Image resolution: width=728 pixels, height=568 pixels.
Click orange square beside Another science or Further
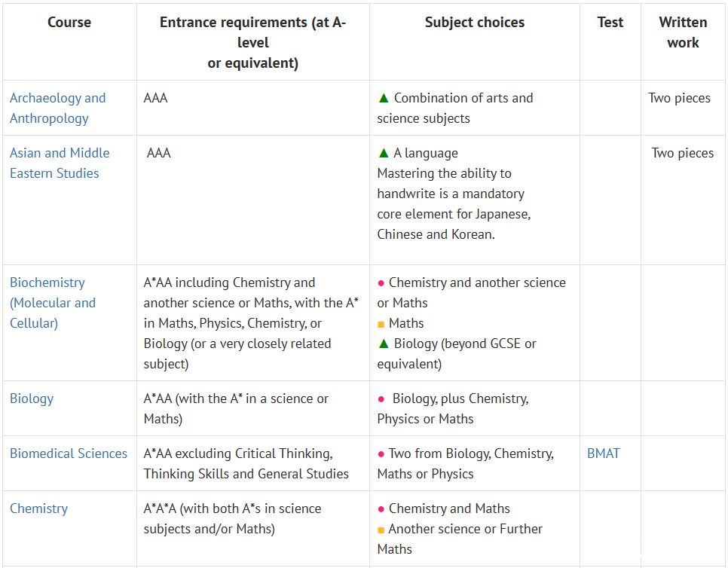(381, 530)
